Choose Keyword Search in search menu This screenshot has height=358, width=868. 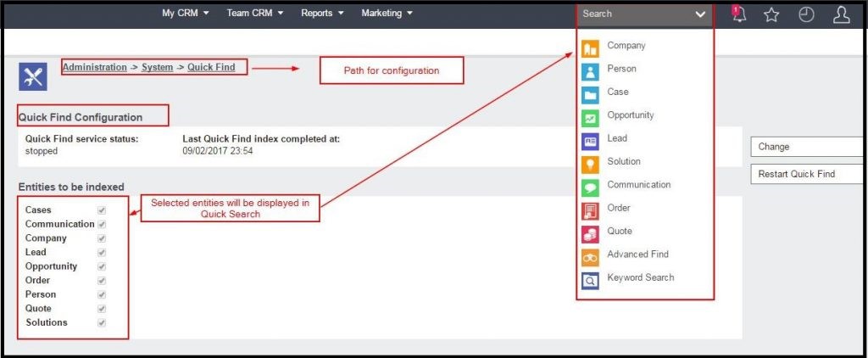(x=641, y=278)
